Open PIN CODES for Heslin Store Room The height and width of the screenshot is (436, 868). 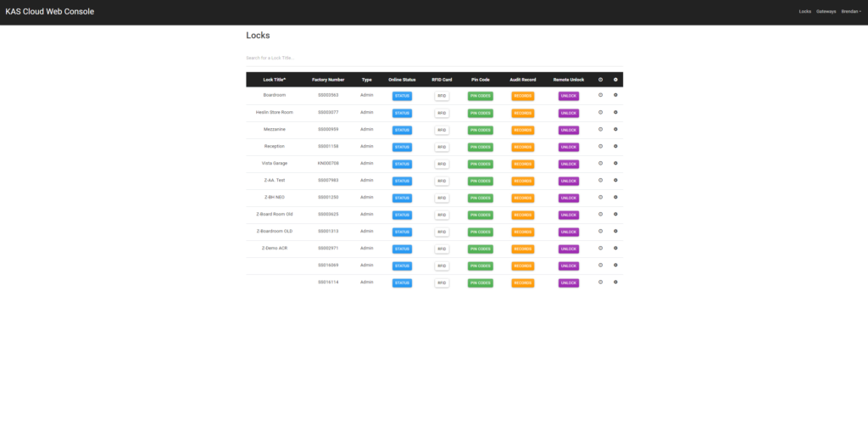(480, 113)
